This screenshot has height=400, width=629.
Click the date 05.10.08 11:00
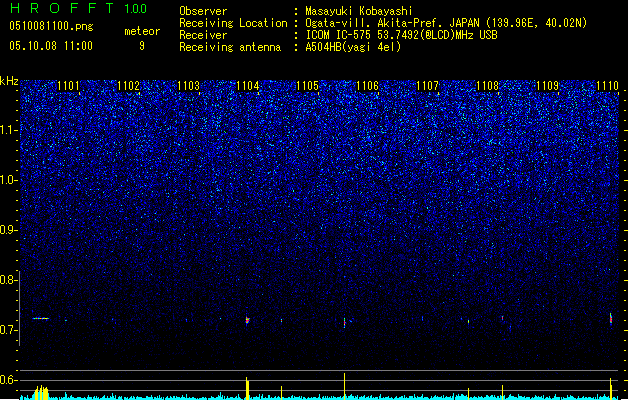pyautogui.click(x=51, y=46)
